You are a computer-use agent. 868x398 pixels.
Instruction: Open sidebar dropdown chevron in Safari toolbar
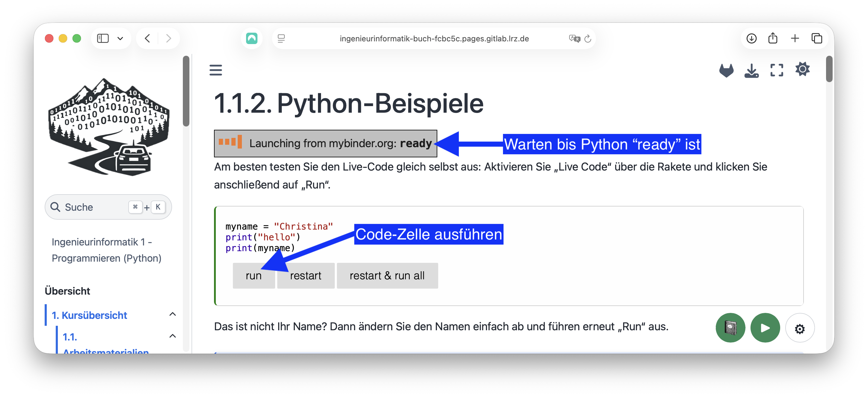pos(120,38)
